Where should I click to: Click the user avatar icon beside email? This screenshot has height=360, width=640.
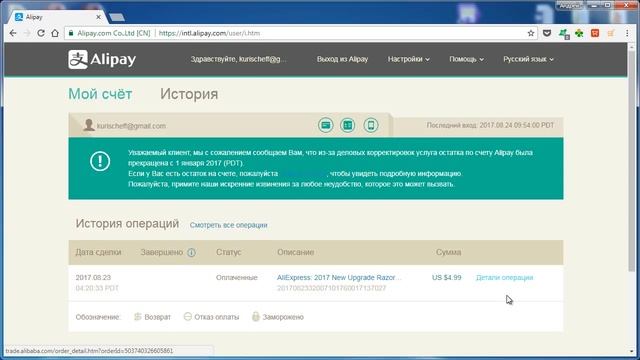click(89, 125)
